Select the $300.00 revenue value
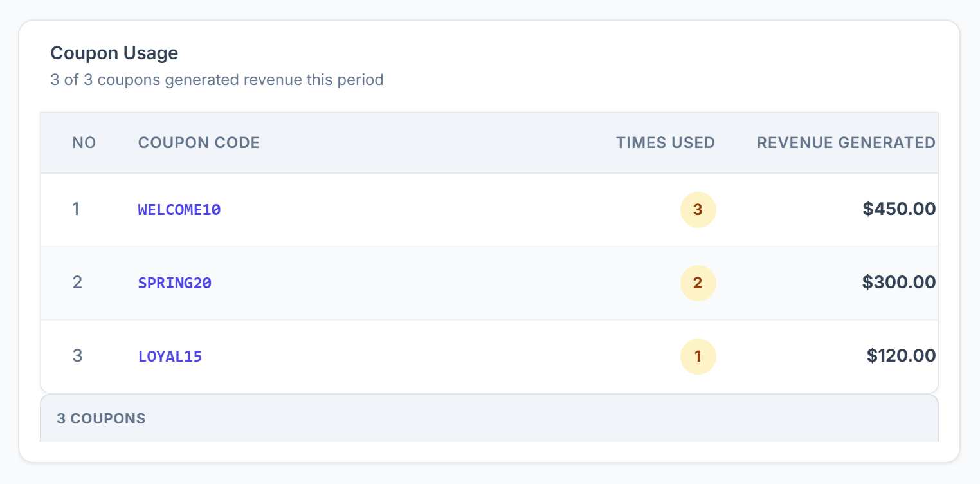980x484 pixels. click(x=899, y=283)
